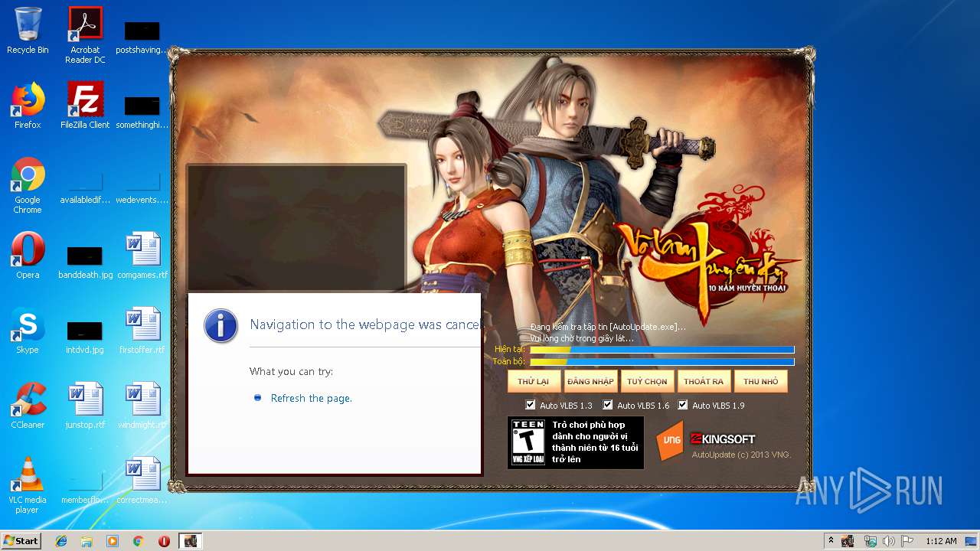
Task: Open Google Chrome desktop shortcut
Action: (x=28, y=185)
